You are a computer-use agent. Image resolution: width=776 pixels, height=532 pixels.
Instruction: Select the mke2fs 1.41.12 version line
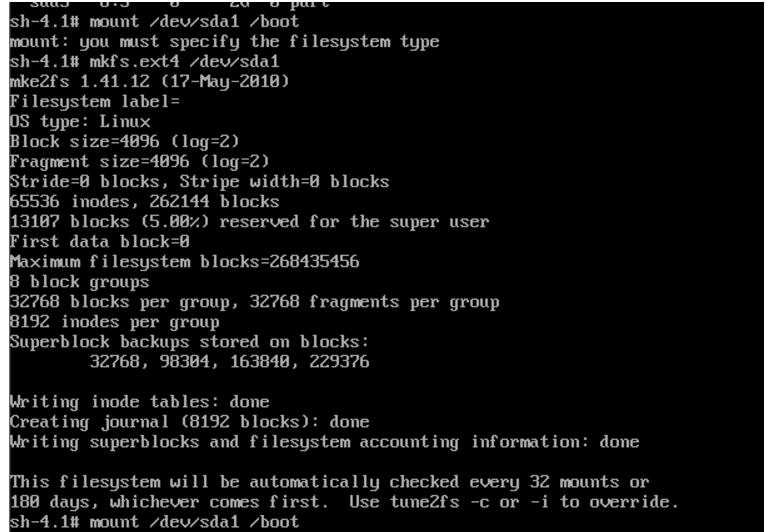[x=149, y=82]
